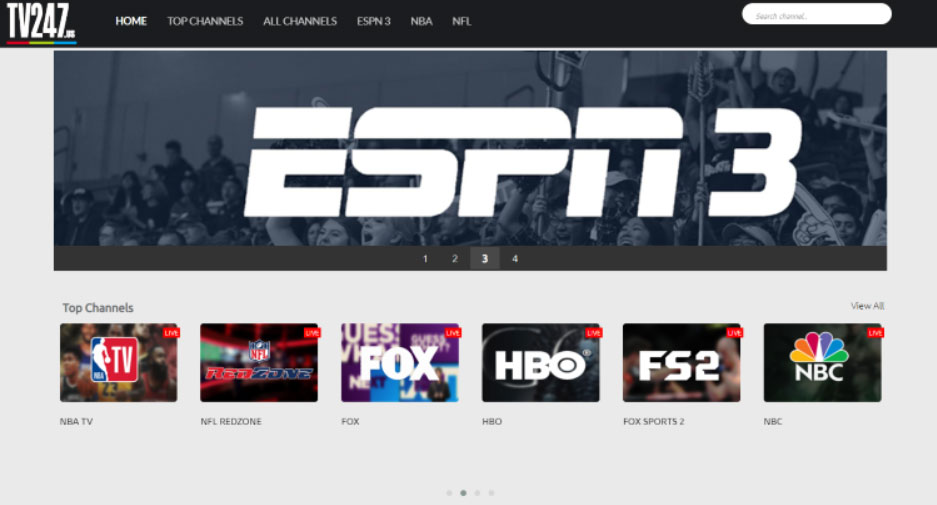Open the NBA TV channel thumbnail
The image size is (937, 505).
[x=118, y=363]
